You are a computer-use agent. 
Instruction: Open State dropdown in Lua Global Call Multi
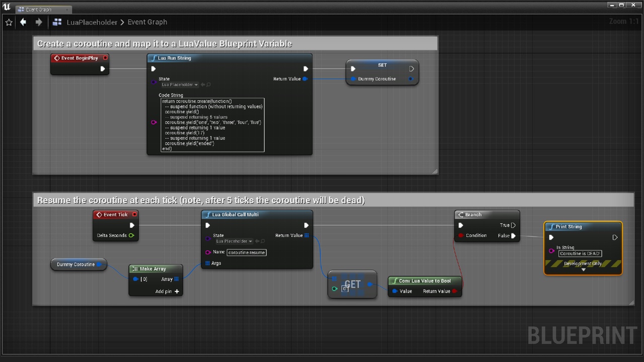pyautogui.click(x=234, y=241)
